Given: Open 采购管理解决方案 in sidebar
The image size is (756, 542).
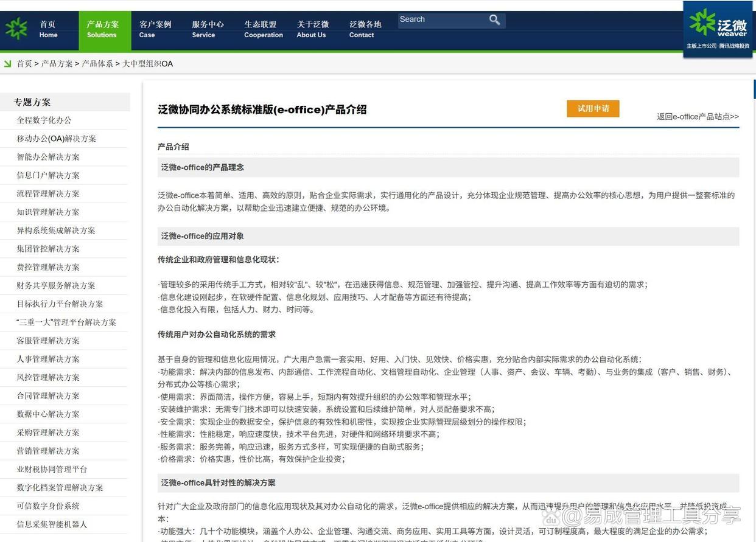Looking at the screenshot, I should (x=48, y=432).
